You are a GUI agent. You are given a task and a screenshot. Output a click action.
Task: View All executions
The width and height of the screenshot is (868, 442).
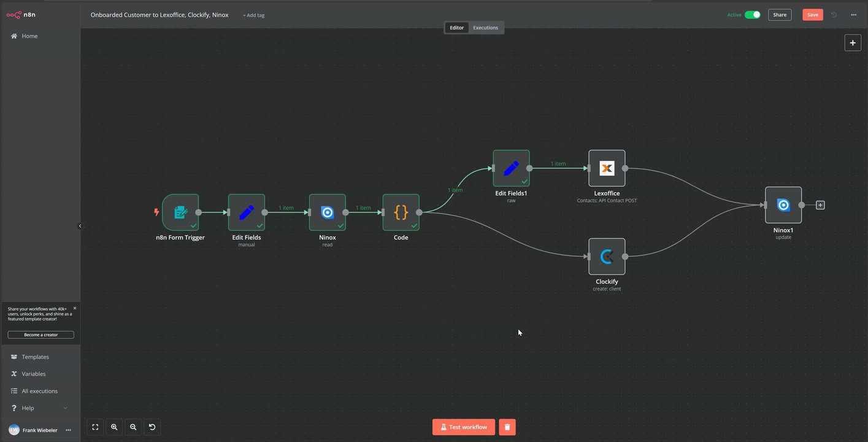[40, 391]
